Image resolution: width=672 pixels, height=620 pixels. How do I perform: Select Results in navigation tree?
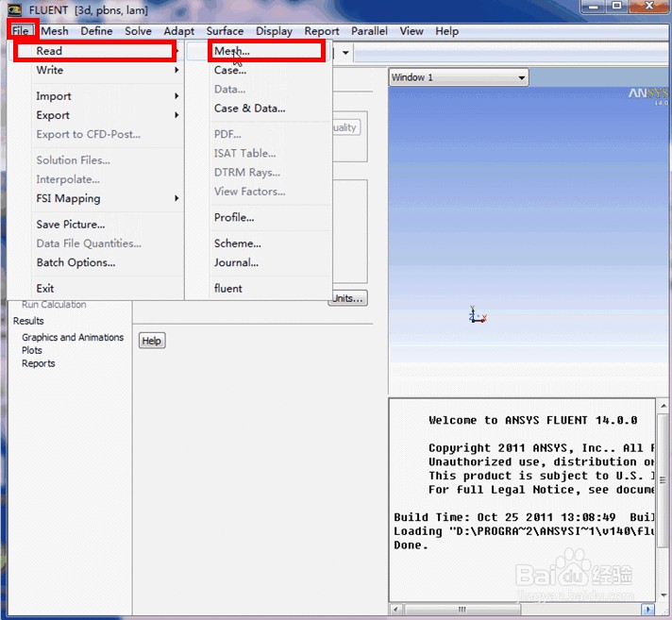click(x=28, y=321)
